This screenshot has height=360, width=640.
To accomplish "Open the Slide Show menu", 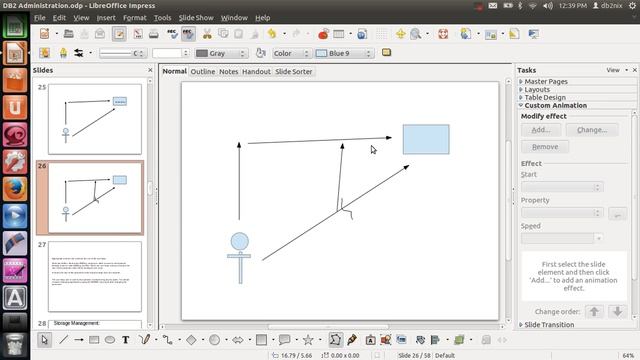I will [196, 18].
